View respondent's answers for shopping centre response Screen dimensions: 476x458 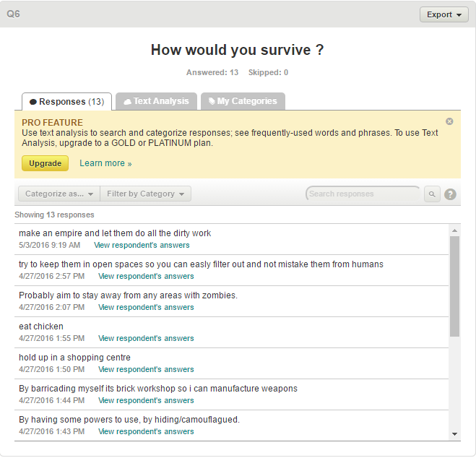(x=146, y=369)
